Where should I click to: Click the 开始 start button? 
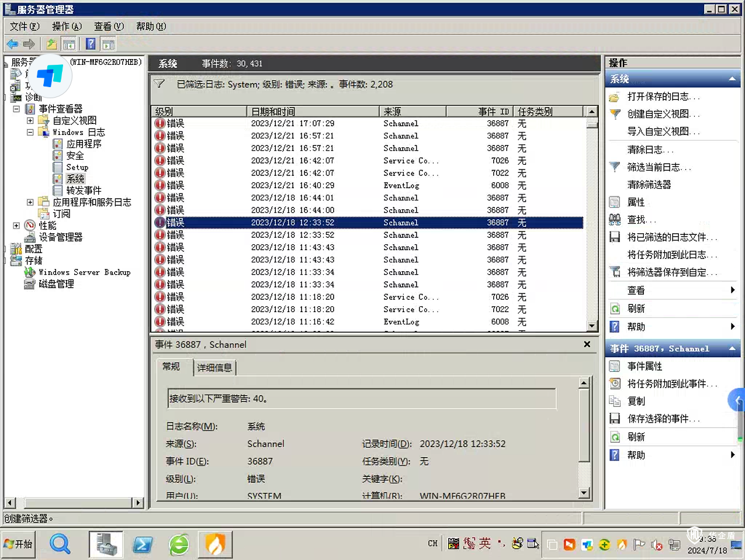click(x=19, y=544)
